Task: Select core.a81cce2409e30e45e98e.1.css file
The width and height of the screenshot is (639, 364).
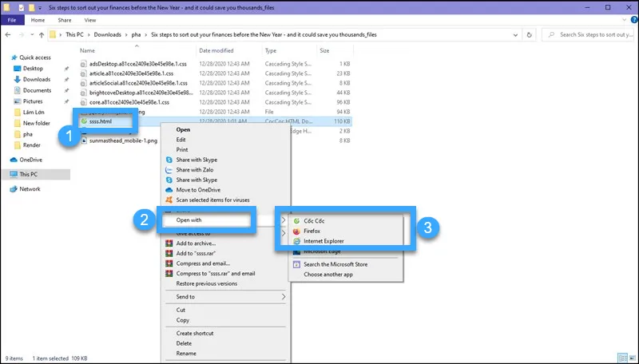Action: pos(129,102)
